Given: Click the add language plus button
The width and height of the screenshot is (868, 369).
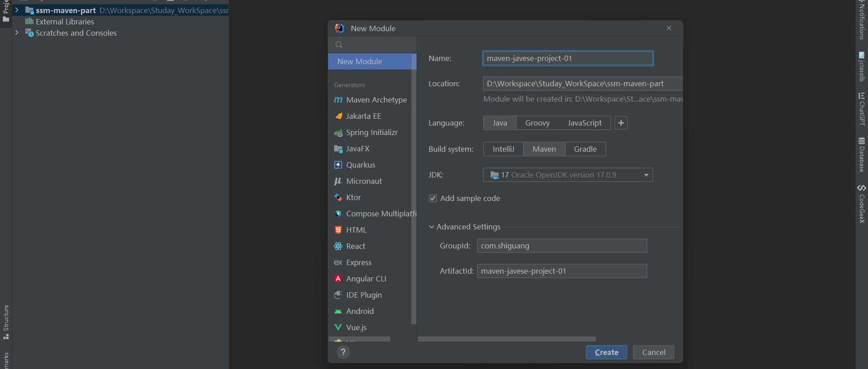Looking at the screenshot, I should pos(621,123).
